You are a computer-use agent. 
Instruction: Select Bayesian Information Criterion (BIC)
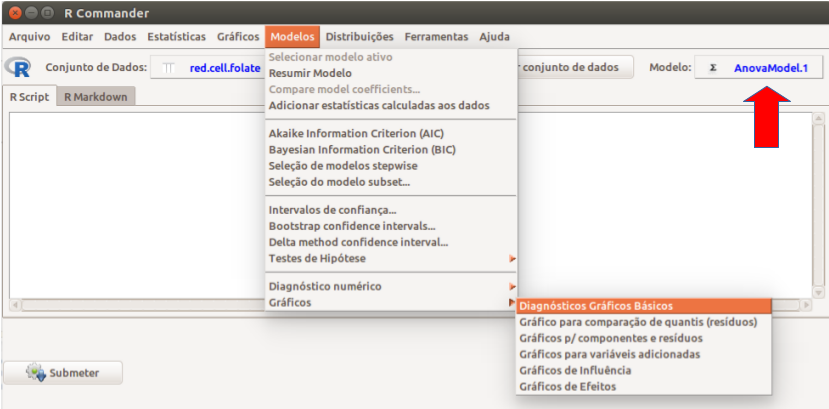point(391,150)
